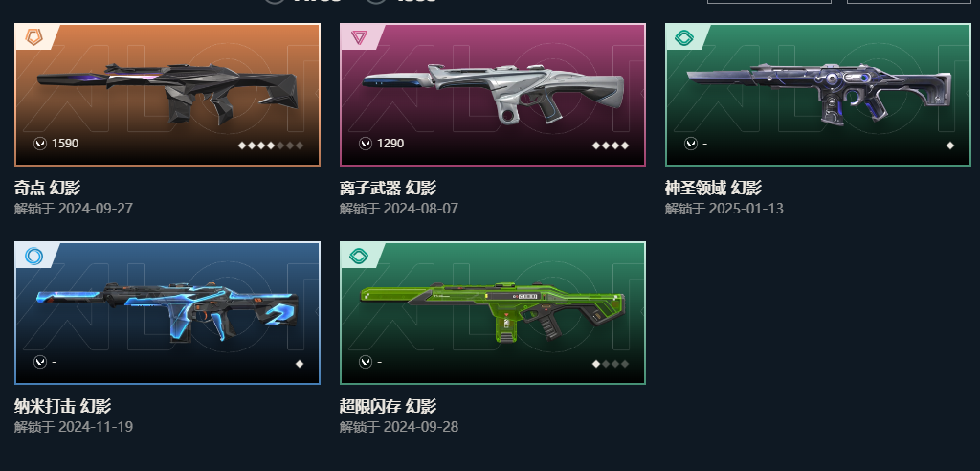This screenshot has height=471, width=980.
Task: Click the four level diamonds on 离子武器 幻影
Action: coord(611,146)
